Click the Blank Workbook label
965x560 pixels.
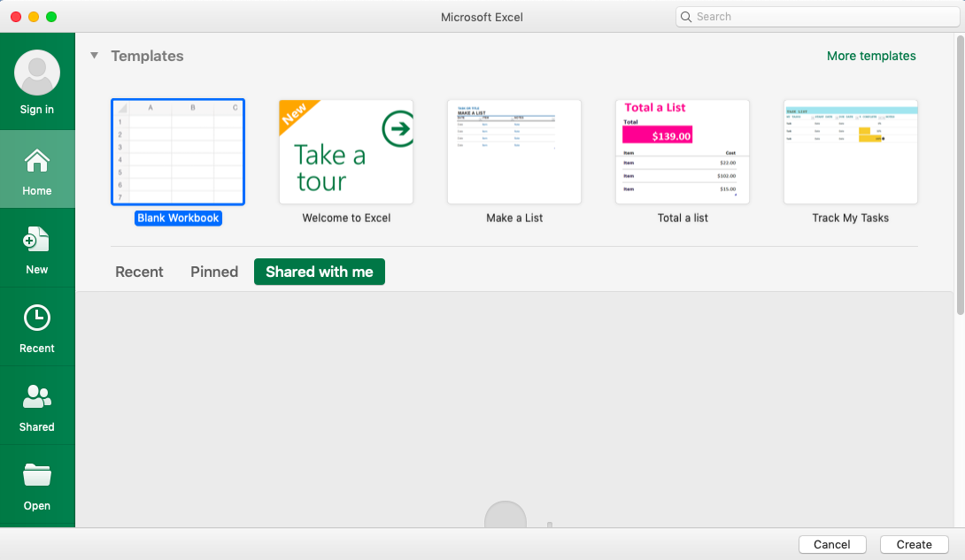coord(178,219)
